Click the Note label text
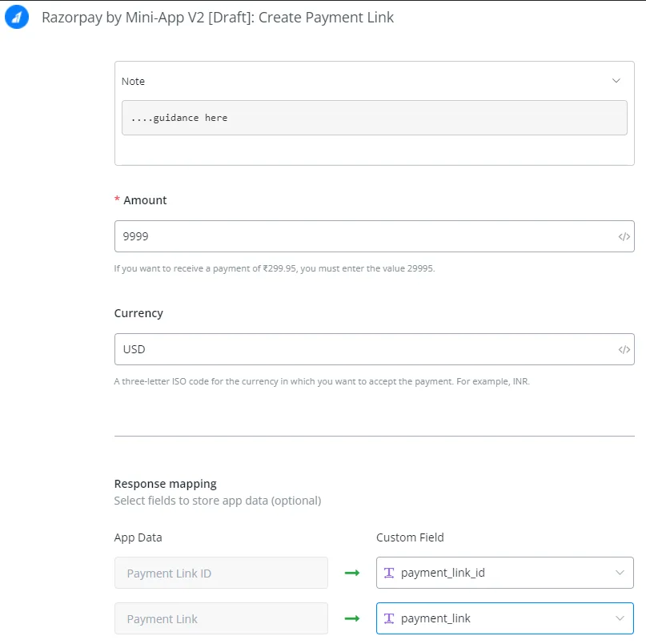646x644 pixels. pyautogui.click(x=133, y=81)
